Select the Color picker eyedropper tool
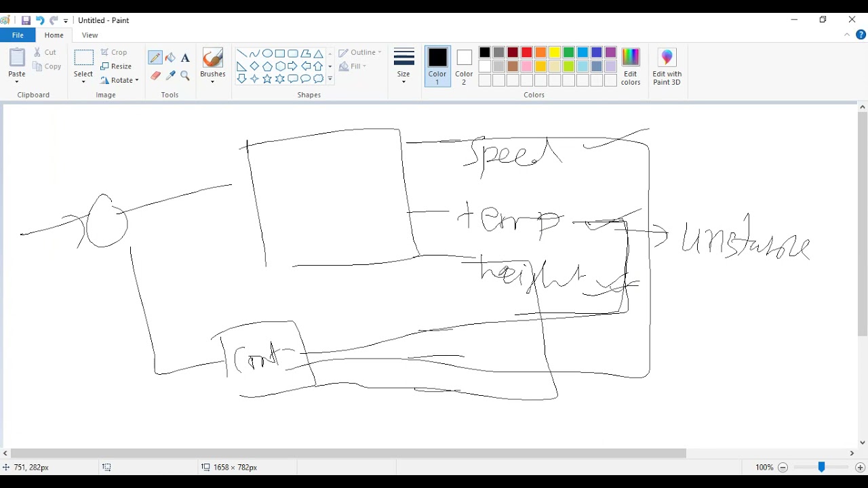This screenshot has height=488, width=868. click(x=170, y=75)
